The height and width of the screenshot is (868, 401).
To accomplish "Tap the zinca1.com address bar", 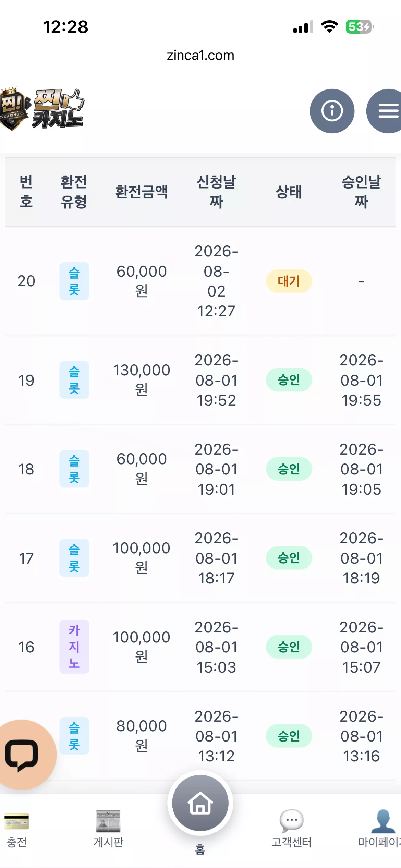I will point(200,55).
